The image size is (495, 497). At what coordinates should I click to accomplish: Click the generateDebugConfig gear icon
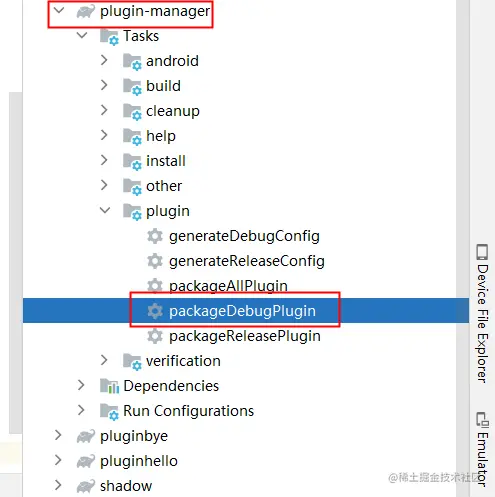point(155,236)
